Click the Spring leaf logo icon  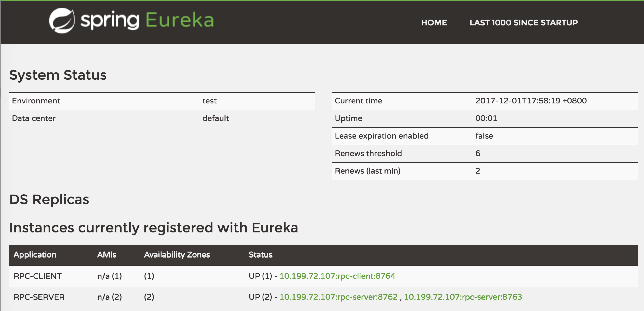[x=62, y=20]
